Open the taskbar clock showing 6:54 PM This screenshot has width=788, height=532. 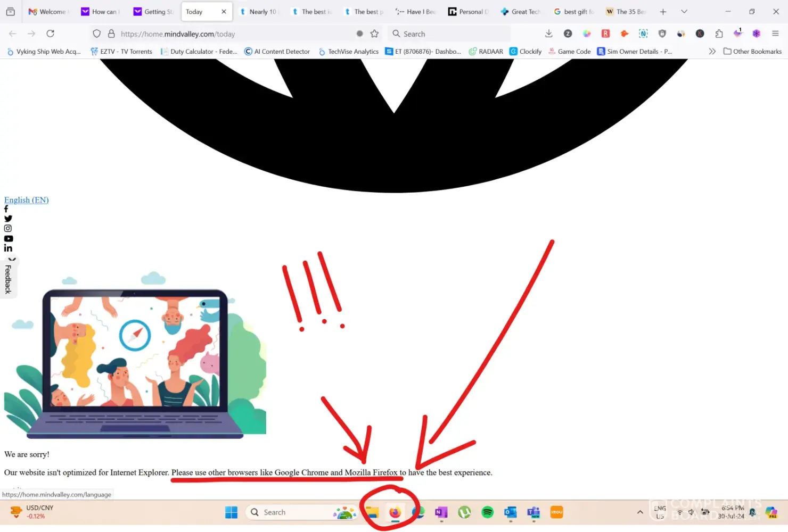(731, 512)
